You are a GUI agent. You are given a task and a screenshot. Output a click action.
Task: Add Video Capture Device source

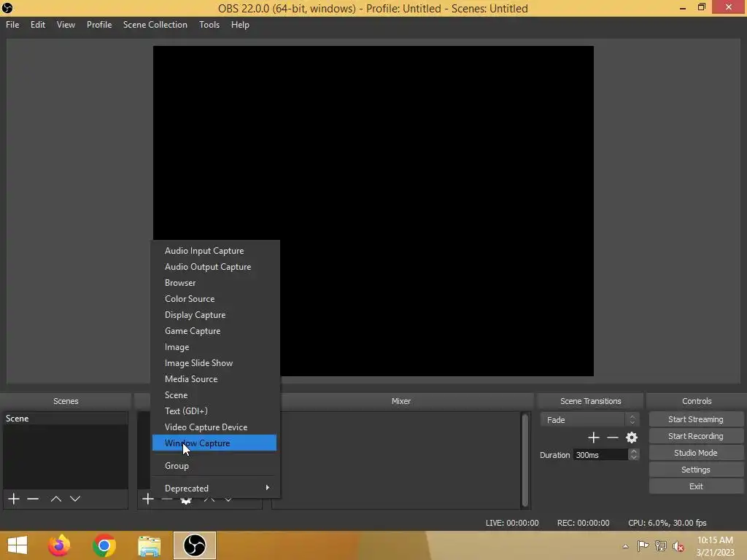(214, 427)
